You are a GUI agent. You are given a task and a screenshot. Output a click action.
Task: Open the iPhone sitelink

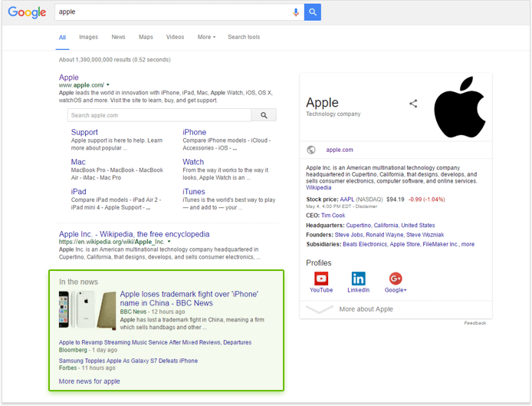tap(195, 132)
